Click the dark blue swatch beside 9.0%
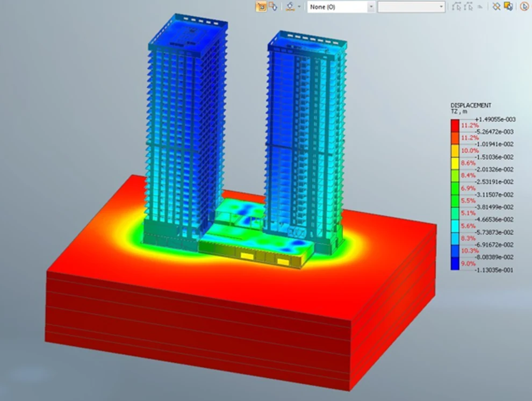Screen dimensions: 532x401 455,263
